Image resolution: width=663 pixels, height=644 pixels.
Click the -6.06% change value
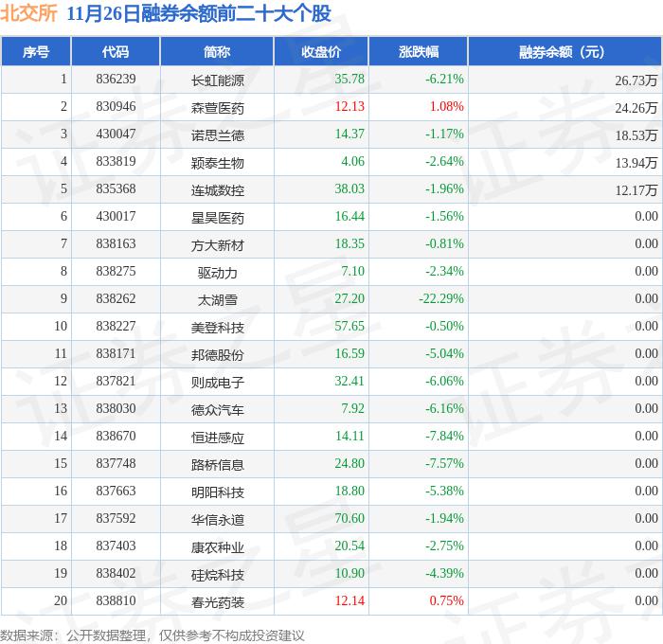pyautogui.click(x=444, y=381)
